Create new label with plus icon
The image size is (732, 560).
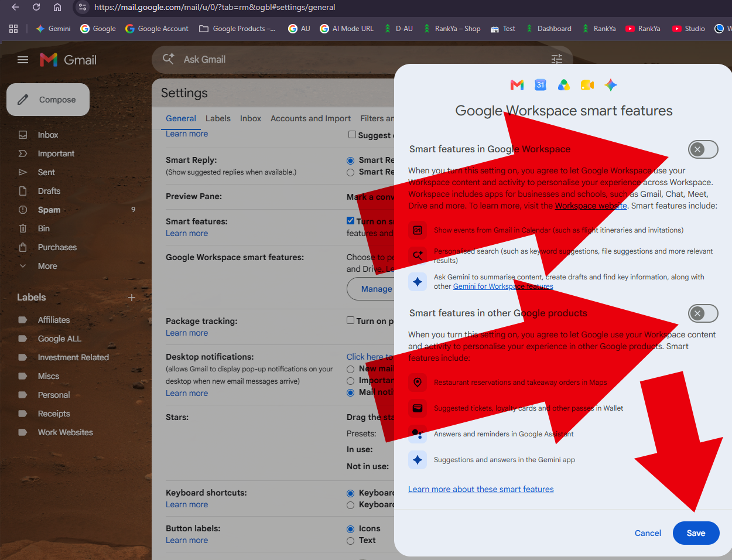click(132, 298)
